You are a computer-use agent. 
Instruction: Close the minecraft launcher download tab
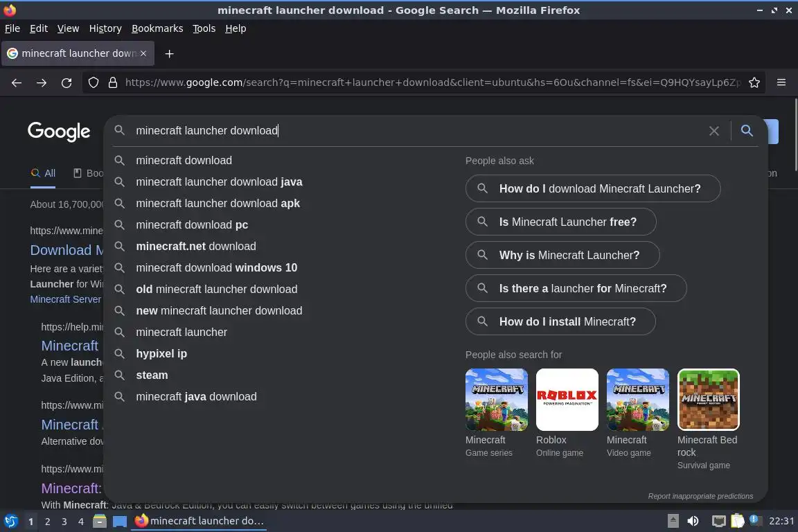143,53
